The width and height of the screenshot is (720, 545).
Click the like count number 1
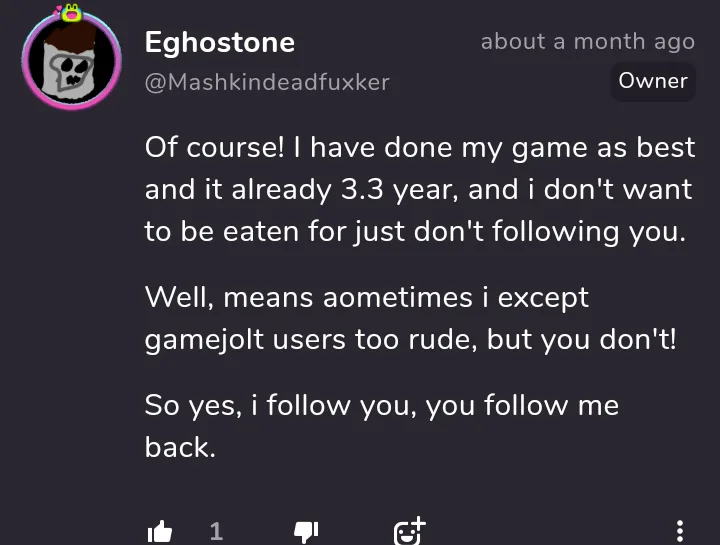[216, 531]
